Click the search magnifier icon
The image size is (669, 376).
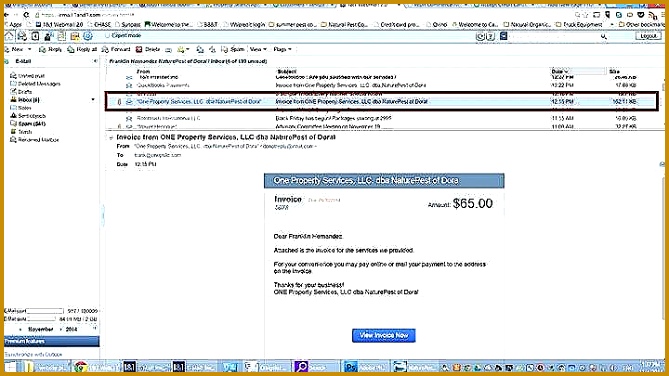tap(604, 37)
